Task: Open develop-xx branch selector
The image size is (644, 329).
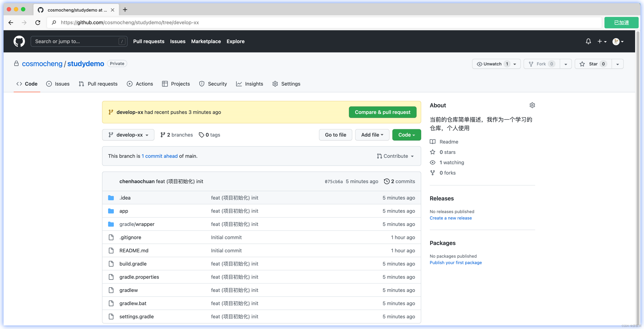Action: [x=128, y=135]
